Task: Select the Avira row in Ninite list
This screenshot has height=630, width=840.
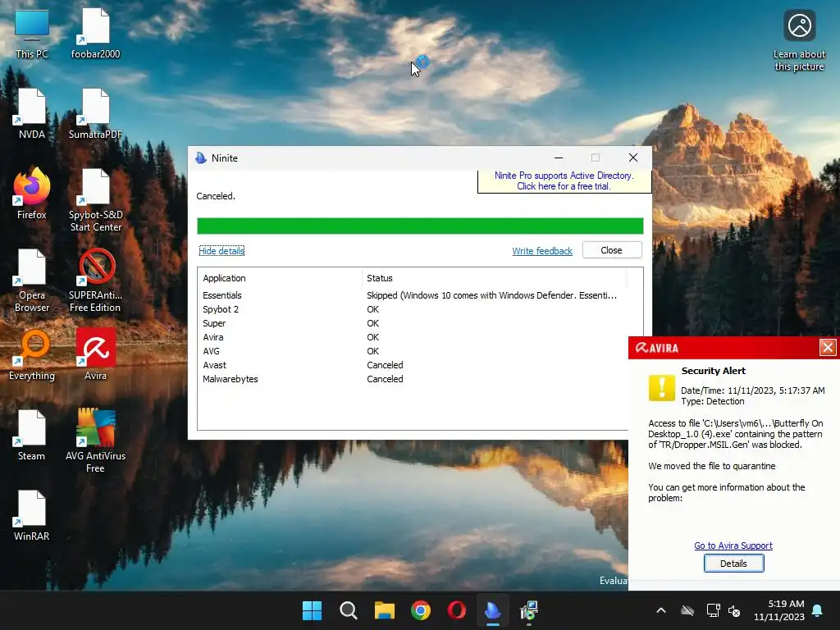Action: coord(413,337)
